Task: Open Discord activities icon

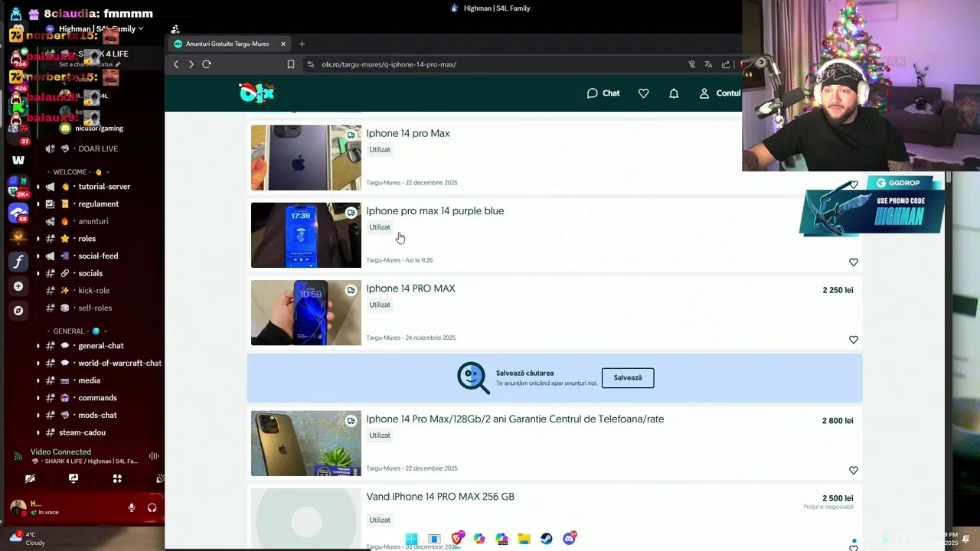Action: click(117, 478)
